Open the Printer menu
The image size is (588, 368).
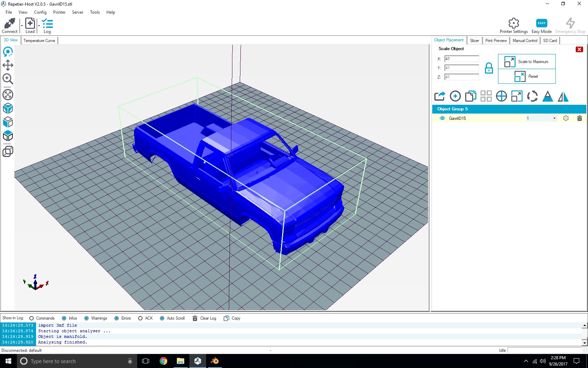point(59,12)
